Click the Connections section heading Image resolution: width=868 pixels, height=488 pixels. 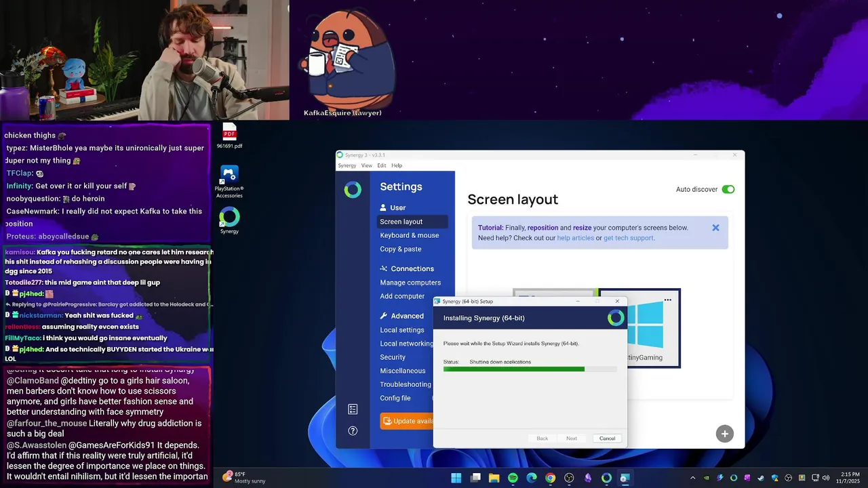tap(407, 268)
